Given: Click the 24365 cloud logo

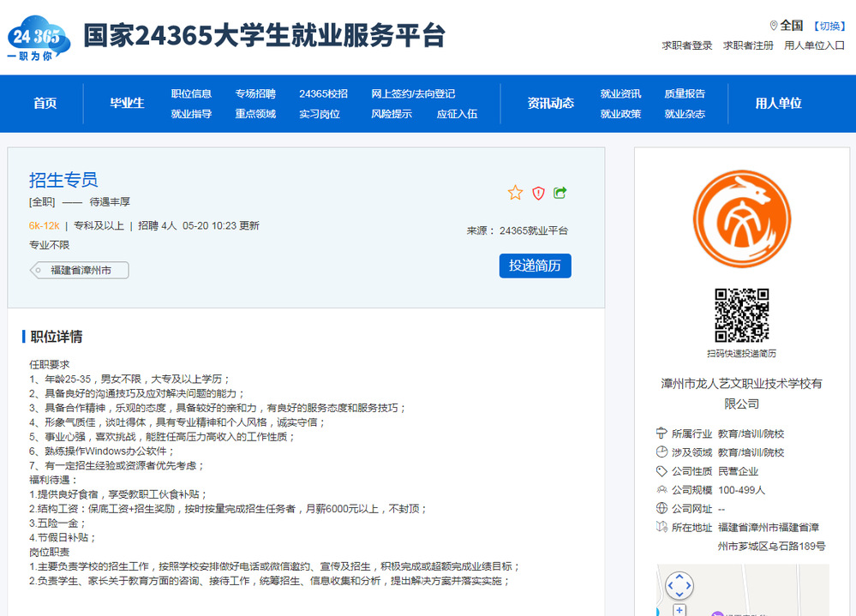Looking at the screenshot, I should (x=35, y=39).
